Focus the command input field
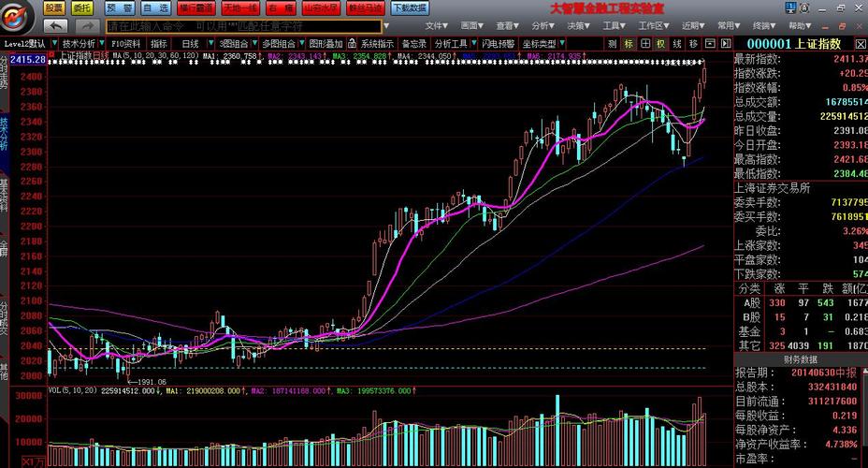Viewport: 868px width, 468px height. (x=243, y=26)
